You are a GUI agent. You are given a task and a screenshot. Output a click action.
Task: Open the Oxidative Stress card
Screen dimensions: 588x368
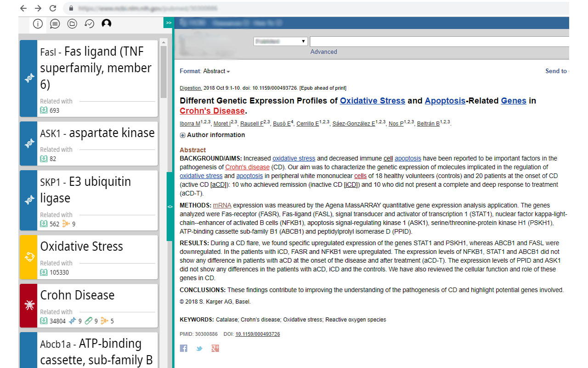[x=89, y=257]
